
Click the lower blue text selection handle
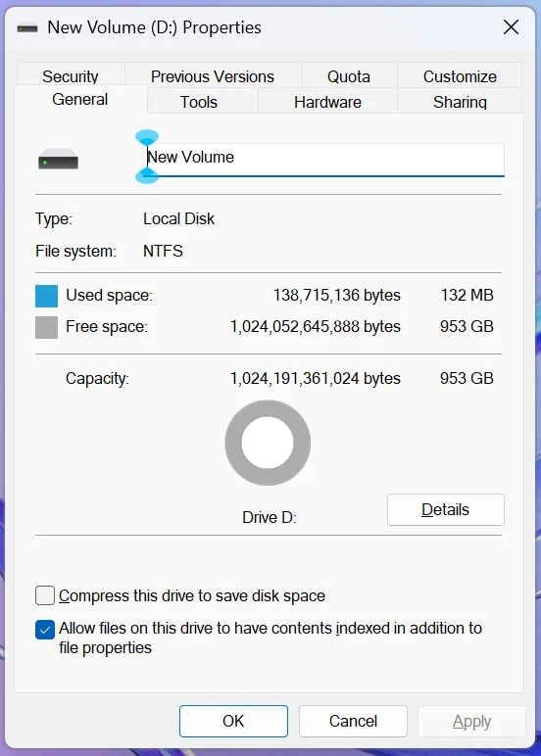147,175
